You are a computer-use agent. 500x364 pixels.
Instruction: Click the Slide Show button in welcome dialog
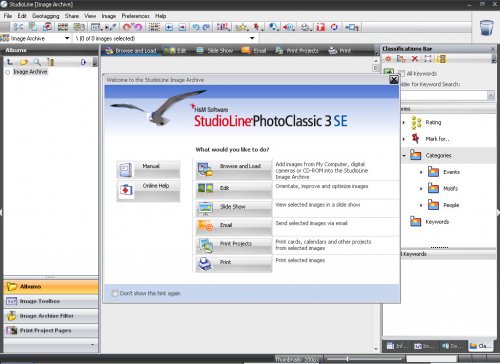click(233, 208)
